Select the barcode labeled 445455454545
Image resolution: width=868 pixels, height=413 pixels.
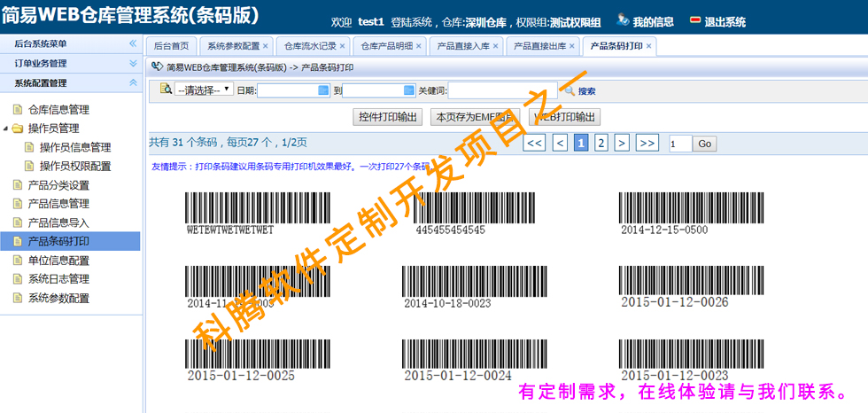pyautogui.click(x=475, y=213)
